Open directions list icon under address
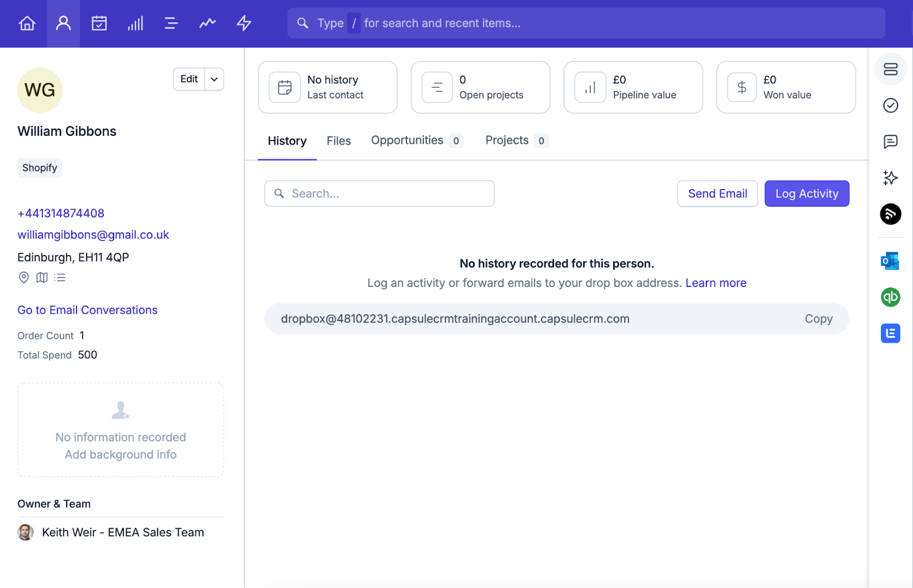This screenshot has height=588, width=913. pyautogui.click(x=60, y=278)
